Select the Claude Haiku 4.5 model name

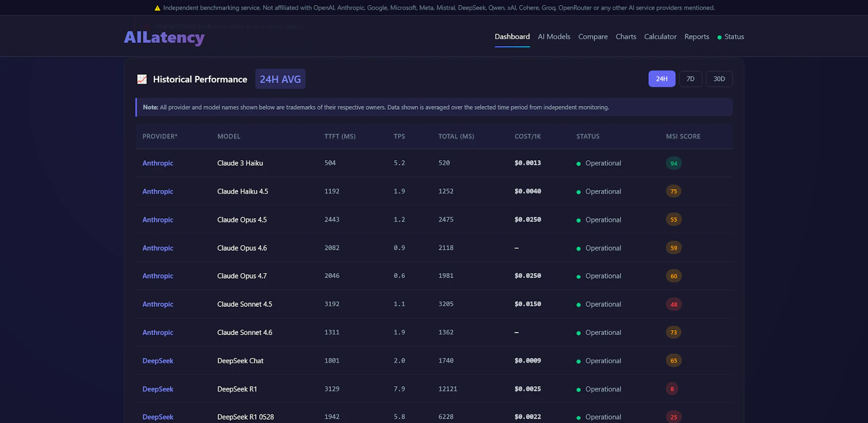tap(242, 191)
